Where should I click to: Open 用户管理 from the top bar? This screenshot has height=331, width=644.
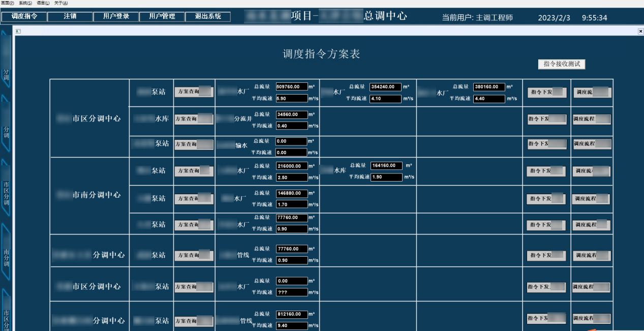click(x=162, y=17)
